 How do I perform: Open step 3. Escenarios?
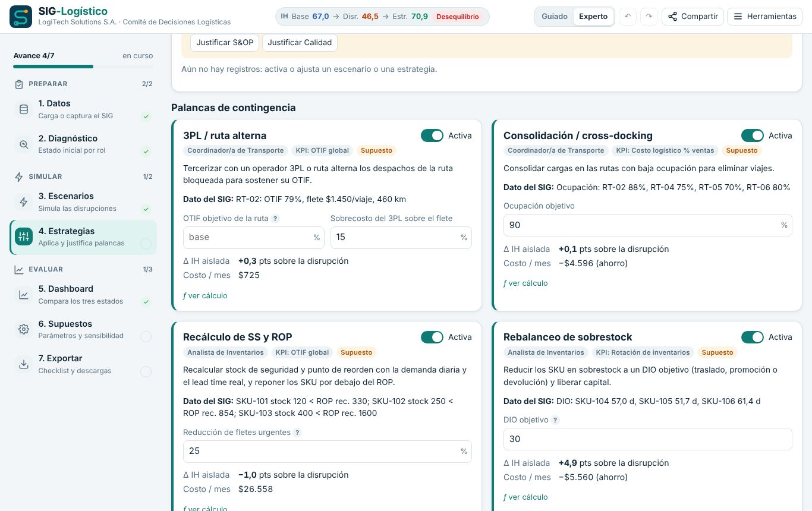click(83, 202)
